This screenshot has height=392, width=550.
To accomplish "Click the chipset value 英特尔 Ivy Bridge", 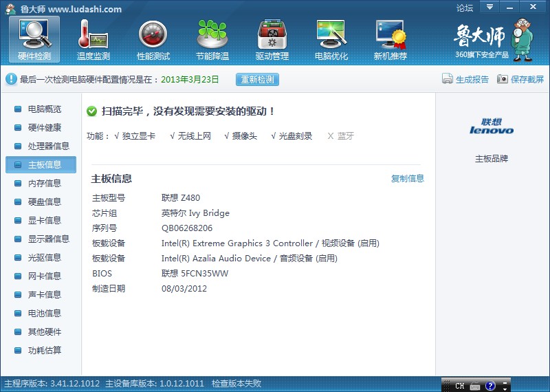I will coord(195,213).
